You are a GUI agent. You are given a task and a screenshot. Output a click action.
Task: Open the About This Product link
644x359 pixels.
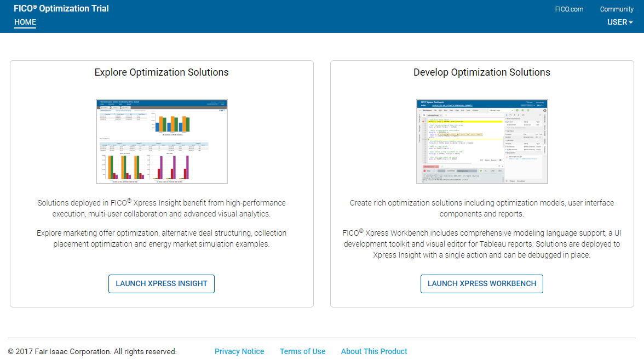(374, 351)
